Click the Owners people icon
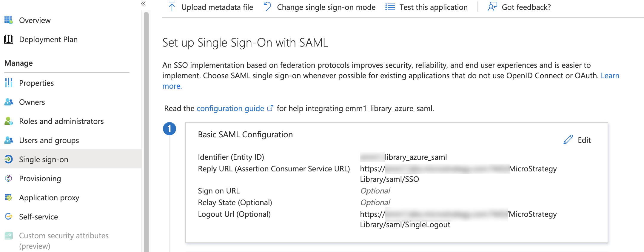Viewport: 644px width, 252px height. [9, 102]
